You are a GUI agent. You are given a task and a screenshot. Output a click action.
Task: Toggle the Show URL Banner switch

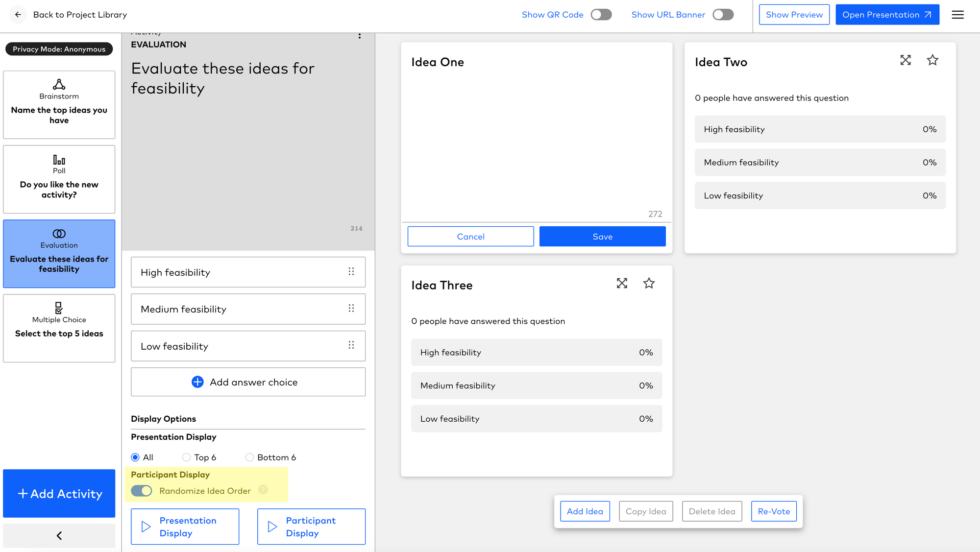(723, 14)
